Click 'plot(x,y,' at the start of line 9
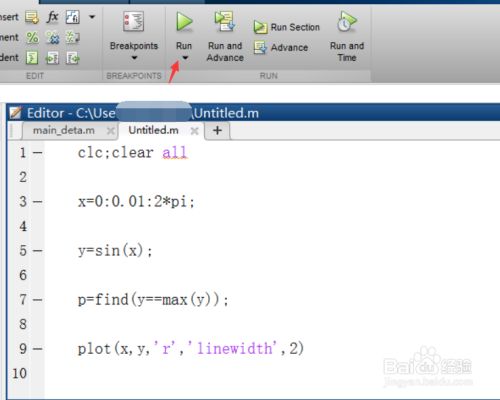This screenshot has width=500, height=400. click(x=114, y=349)
